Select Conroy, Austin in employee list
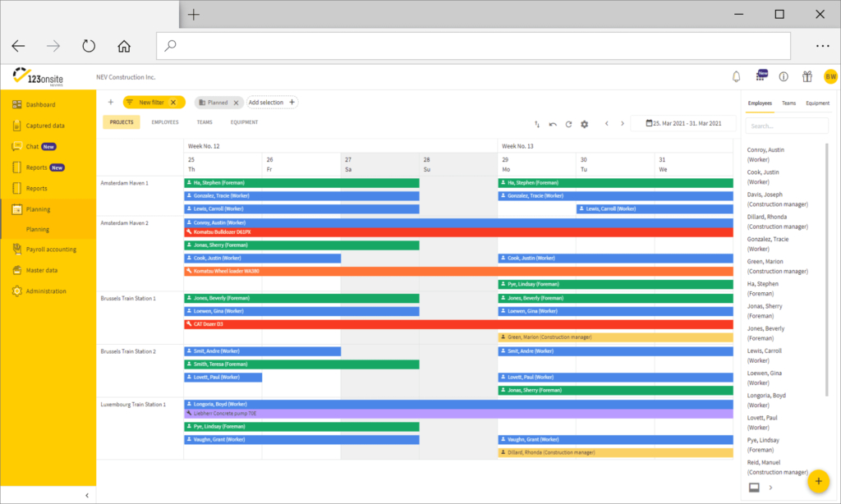This screenshot has width=841, height=504. point(766,155)
